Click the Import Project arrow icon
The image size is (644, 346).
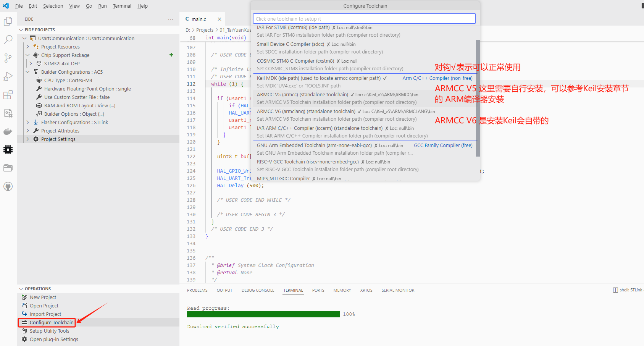point(24,314)
